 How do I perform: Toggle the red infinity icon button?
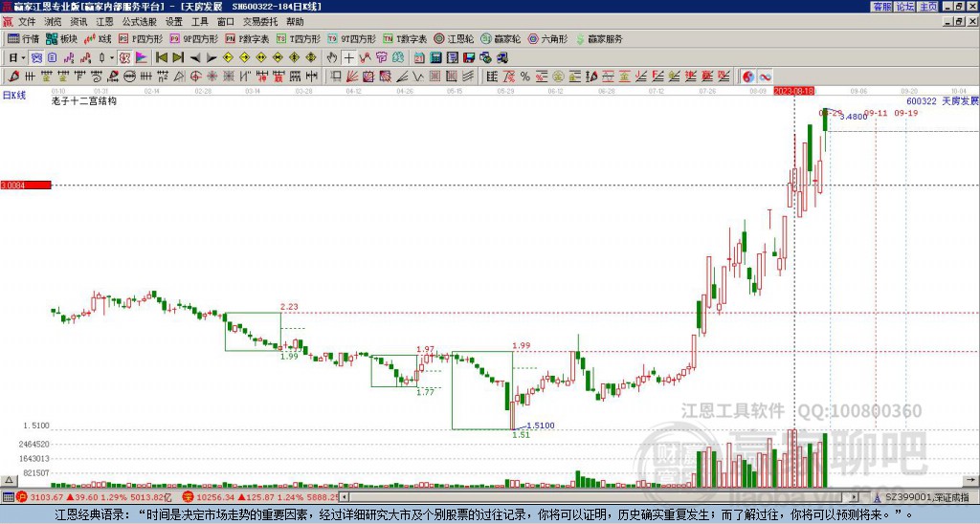point(765,76)
